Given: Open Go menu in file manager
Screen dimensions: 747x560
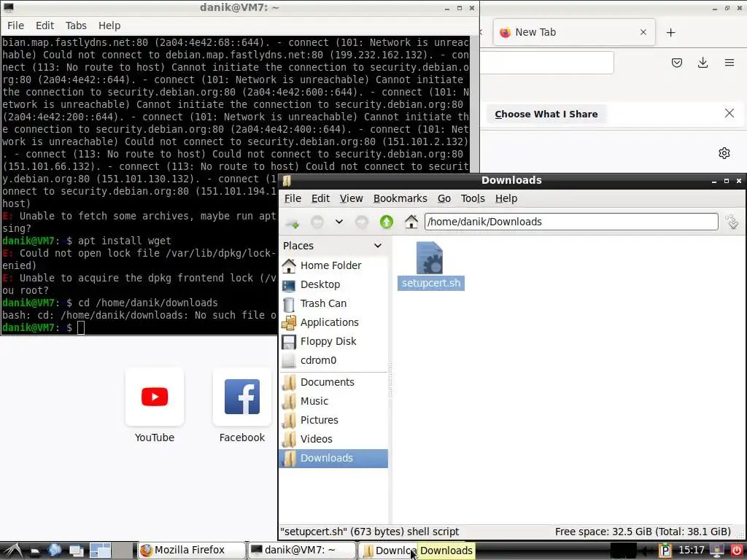Looking at the screenshot, I should point(444,198).
